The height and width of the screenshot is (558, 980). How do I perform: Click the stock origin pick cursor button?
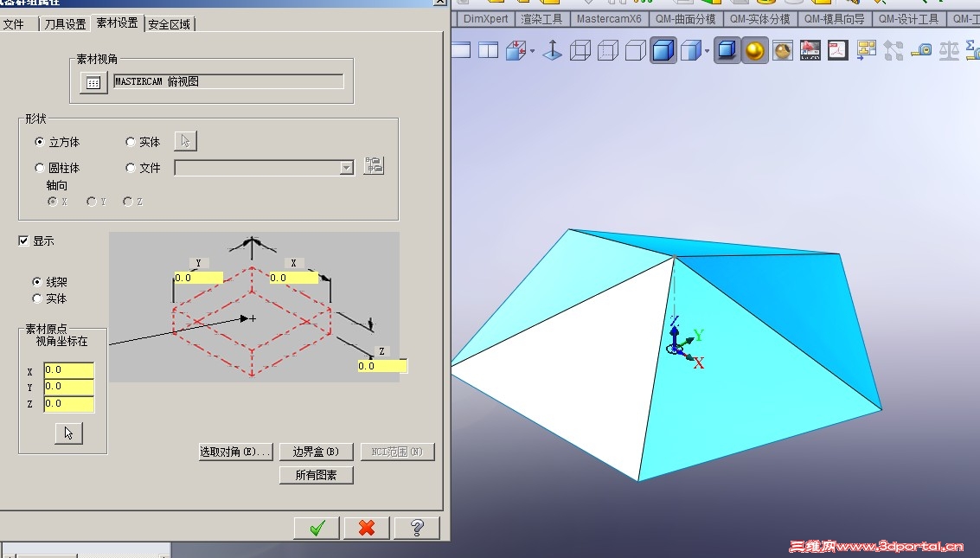[x=68, y=433]
